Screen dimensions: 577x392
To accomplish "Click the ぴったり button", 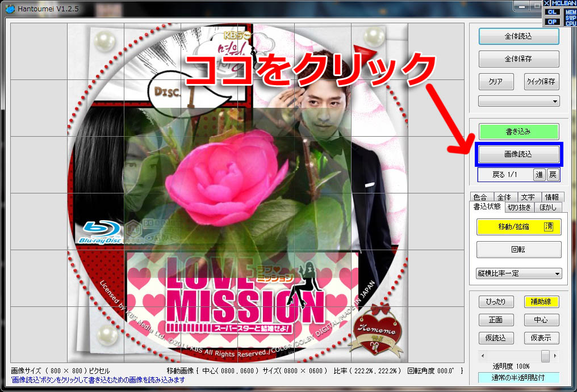I will click(x=496, y=302).
